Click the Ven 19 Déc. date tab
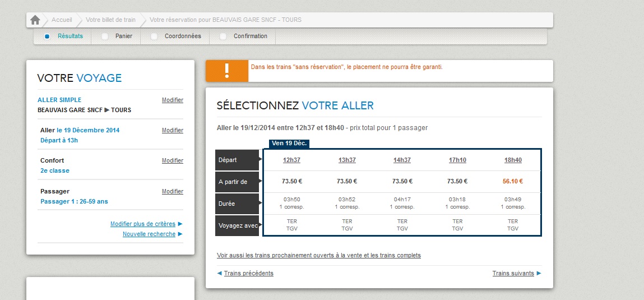Viewport: 644px width, 300px height. 289,144
